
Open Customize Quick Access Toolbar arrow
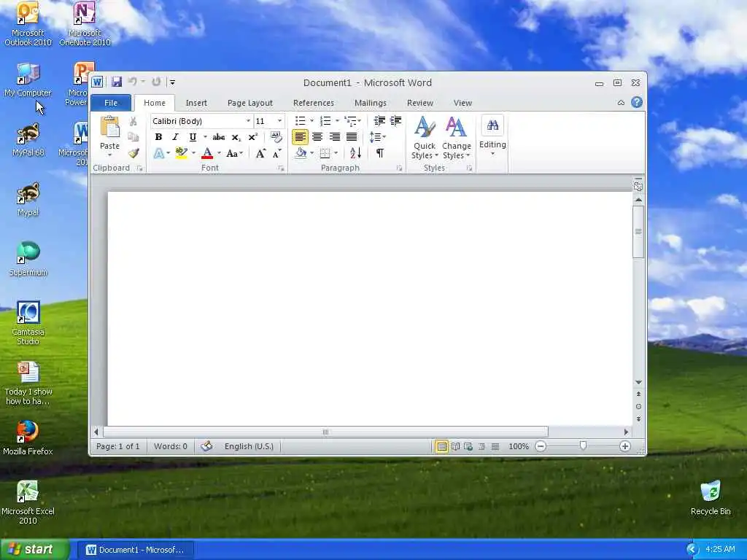click(172, 82)
